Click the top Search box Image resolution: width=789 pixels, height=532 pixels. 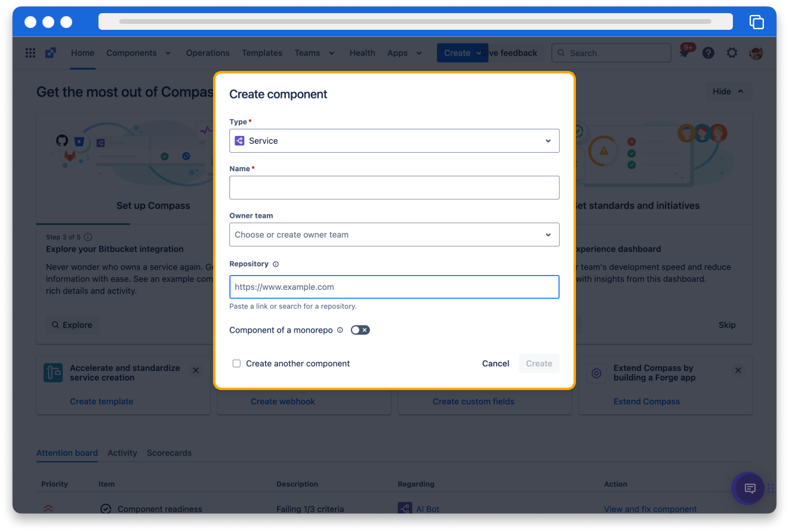tap(611, 53)
